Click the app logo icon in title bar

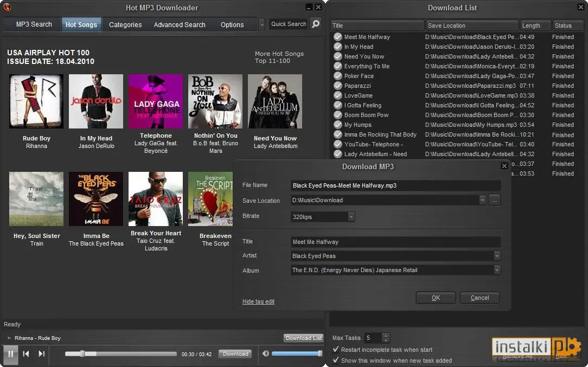pos(7,7)
